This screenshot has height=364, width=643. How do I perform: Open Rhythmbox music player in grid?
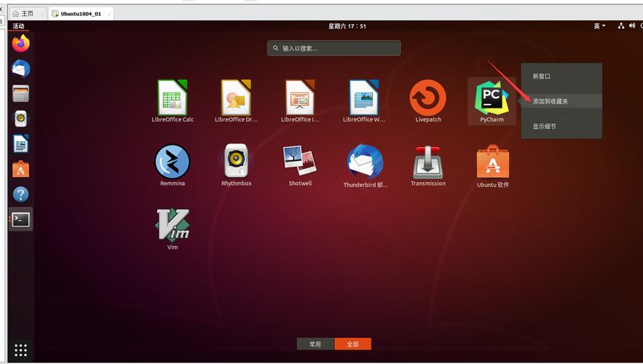[x=236, y=162]
